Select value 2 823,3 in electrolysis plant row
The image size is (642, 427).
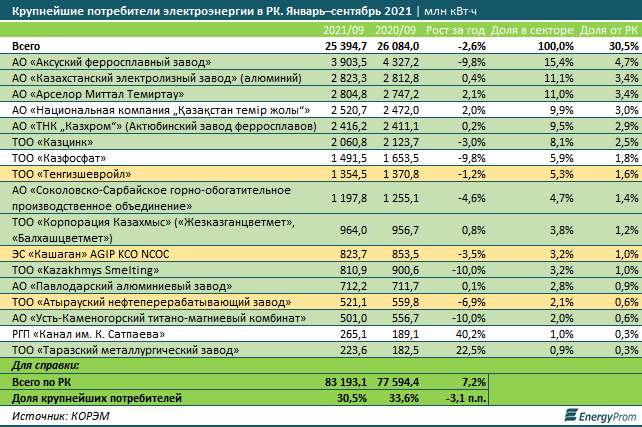click(349, 78)
